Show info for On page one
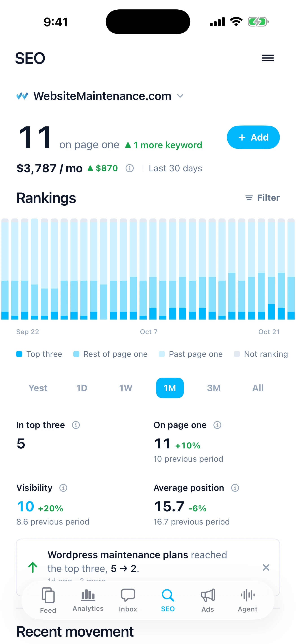 pos(217,425)
